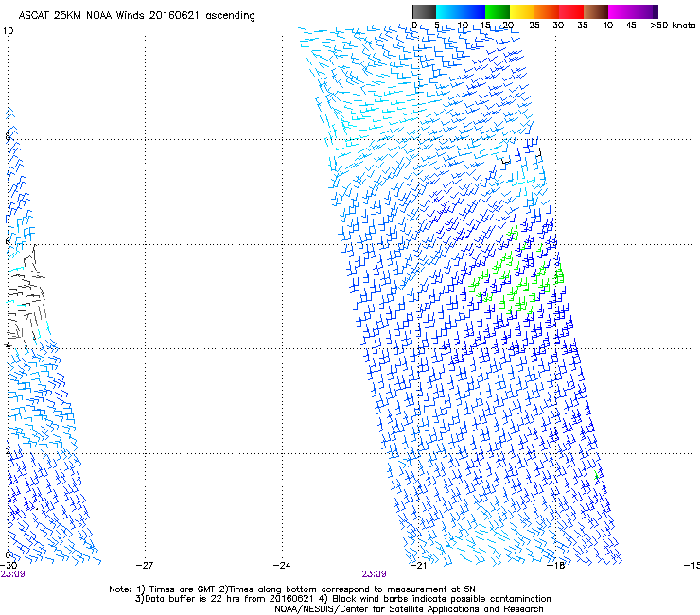The width and height of the screenshot is (700, 615).
Task: Click the title 'ASCAT 25KM NOAA Winds 20160621 ascending'
Action: [136, 16]
